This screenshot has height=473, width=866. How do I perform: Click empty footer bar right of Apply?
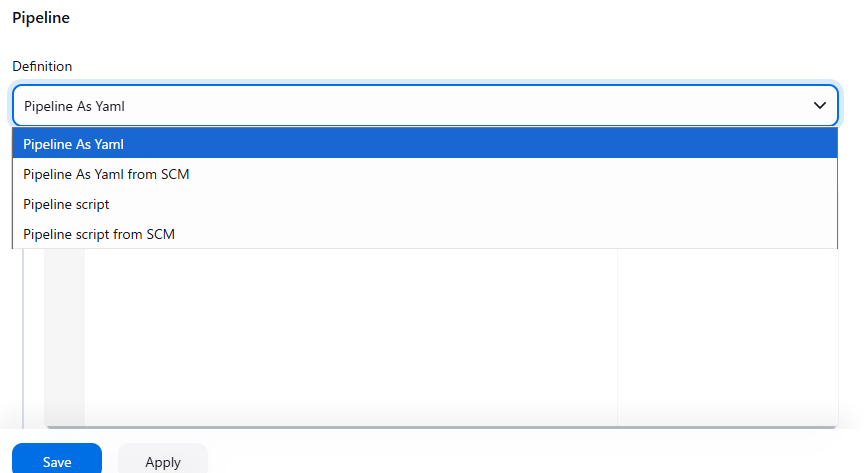point(530,460)
